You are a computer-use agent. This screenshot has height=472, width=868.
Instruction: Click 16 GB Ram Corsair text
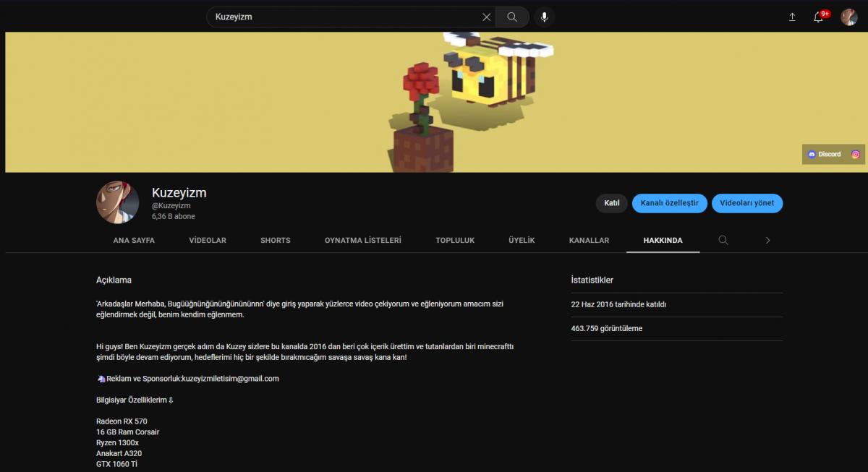128,432
